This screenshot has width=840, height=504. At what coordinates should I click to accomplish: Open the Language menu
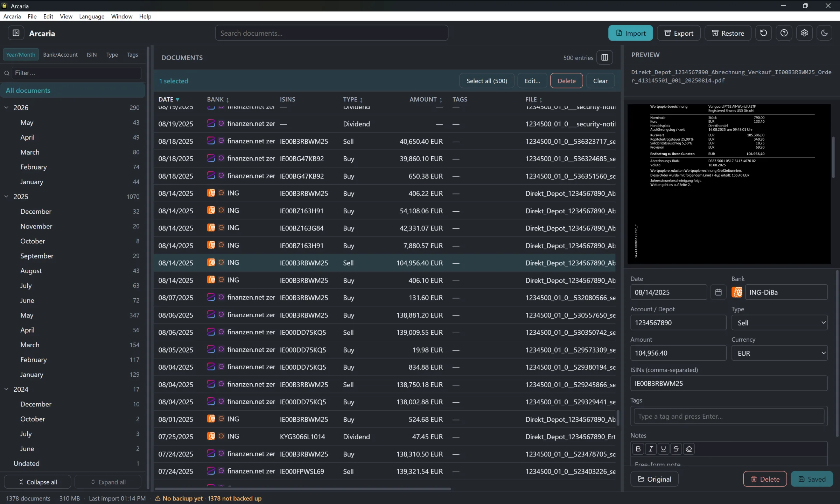point(92,16)
